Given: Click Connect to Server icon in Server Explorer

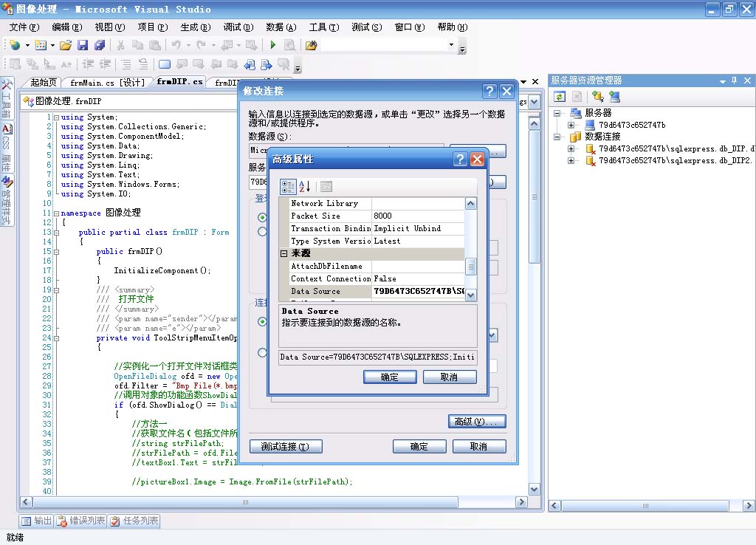Looking at the screenshot, I should [x=614, y=97].
